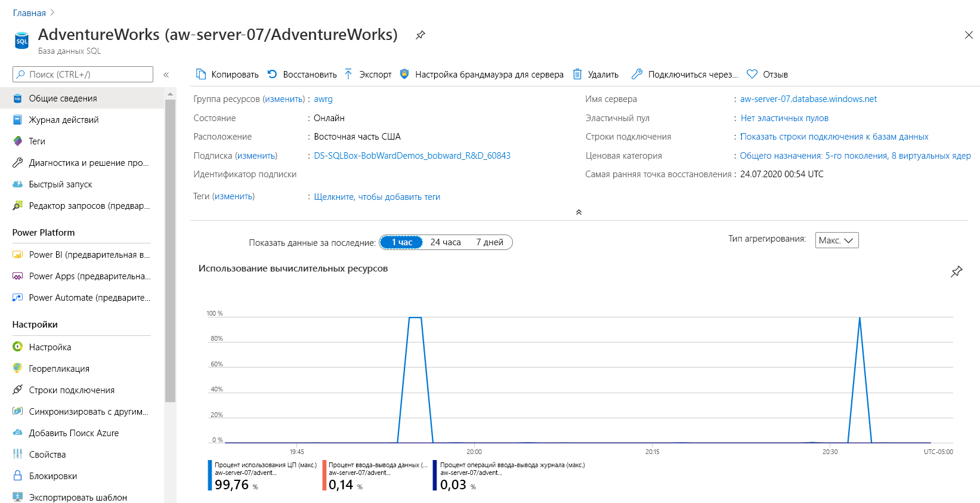Click the Быстрый запуск cloud icon
Image resolution: width=980 pixels, height=503 pixels.
(17, 184)
